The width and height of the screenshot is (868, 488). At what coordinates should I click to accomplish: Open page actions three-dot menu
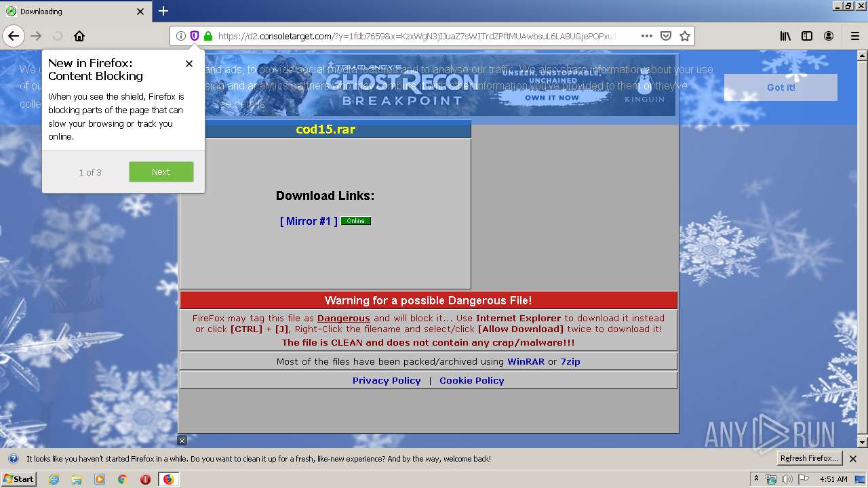[x=647, y=36]
